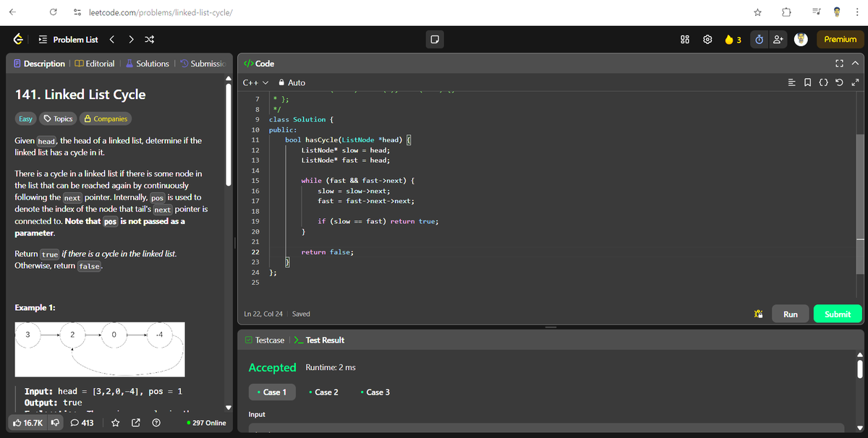Open the LeetCode settings gear

707,39
